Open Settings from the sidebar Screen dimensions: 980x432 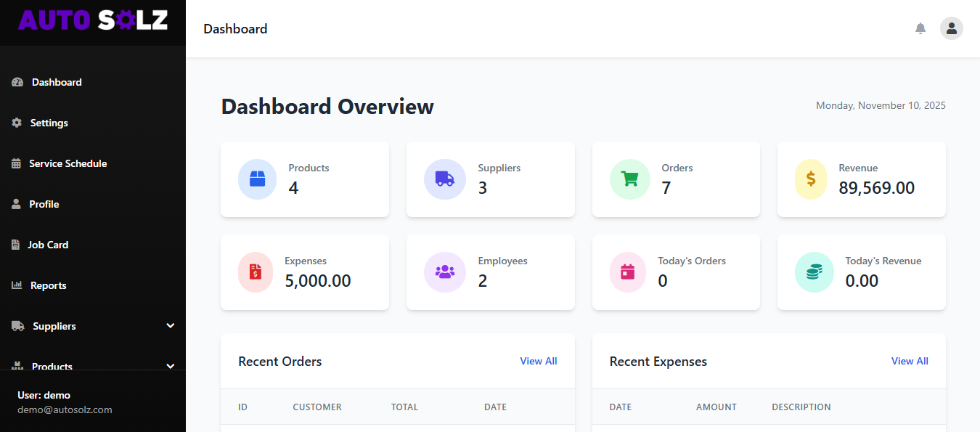(49, 123)
